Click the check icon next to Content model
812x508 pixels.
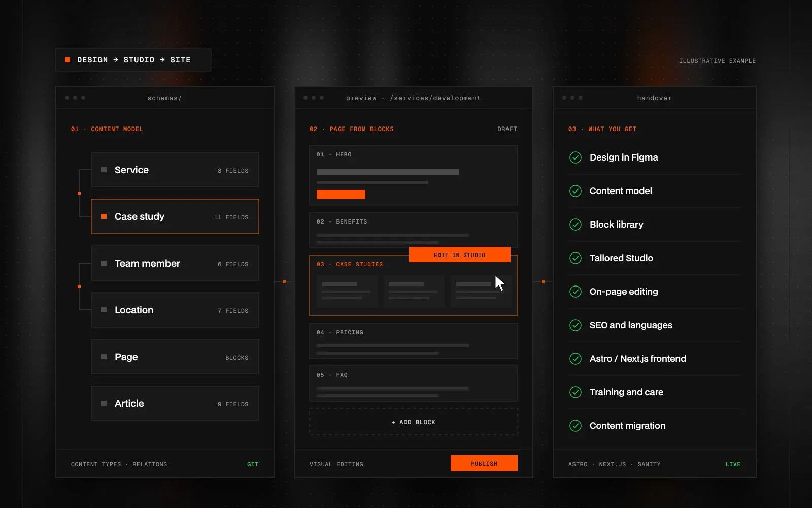tap(576, 191)
